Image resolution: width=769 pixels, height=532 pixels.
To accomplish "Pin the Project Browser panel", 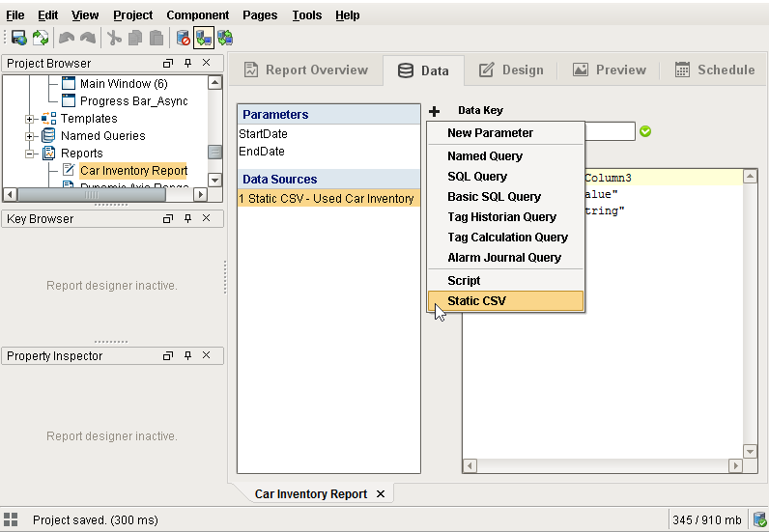I will [x=187, y=63].
